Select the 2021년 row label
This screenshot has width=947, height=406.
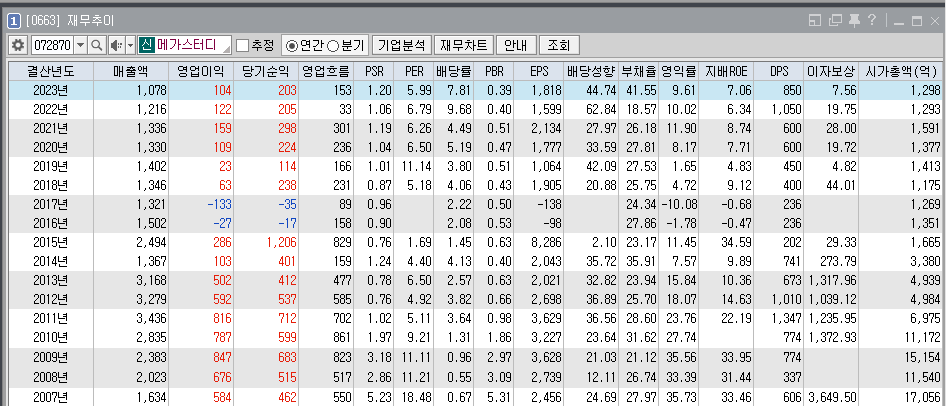coord(51,129)
